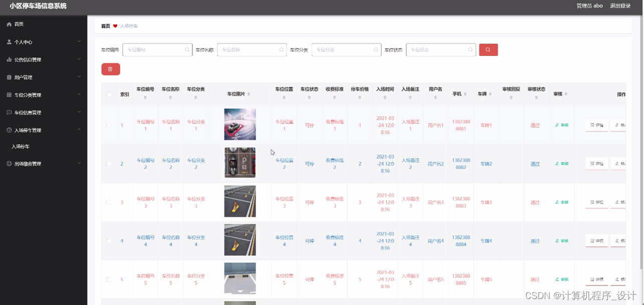Sort by the 车位编号 column arrows
The image size is (644, 305).
pos(145,98)
